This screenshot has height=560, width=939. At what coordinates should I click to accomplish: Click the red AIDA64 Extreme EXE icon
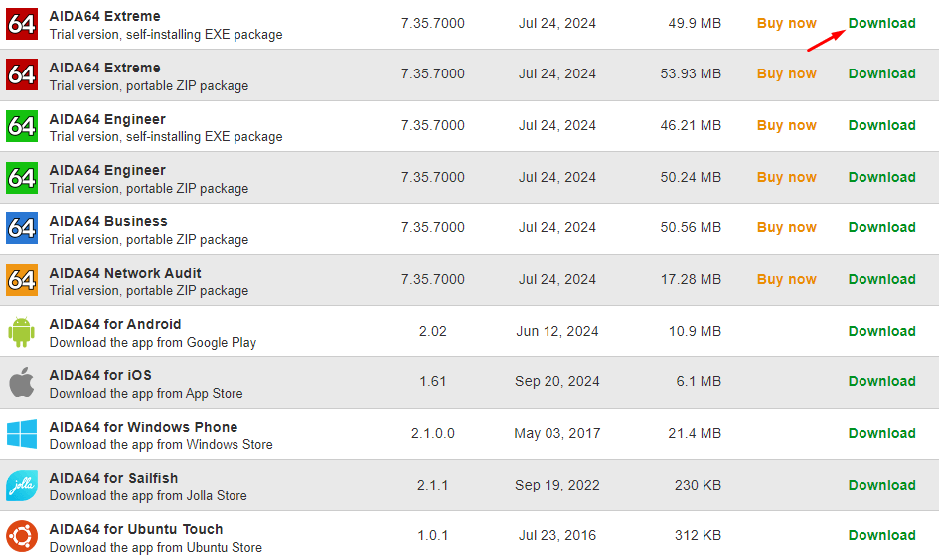[22, 24]
